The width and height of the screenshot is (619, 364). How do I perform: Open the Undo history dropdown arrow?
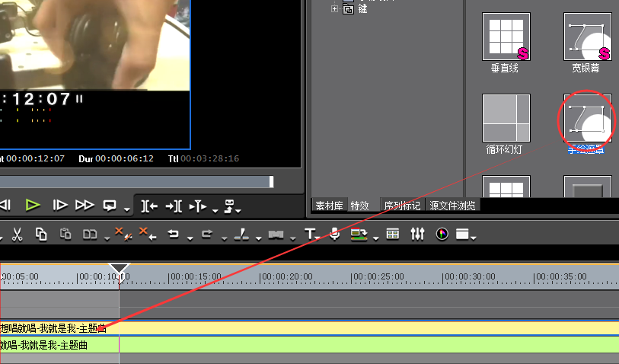click(x=190, y=238)
